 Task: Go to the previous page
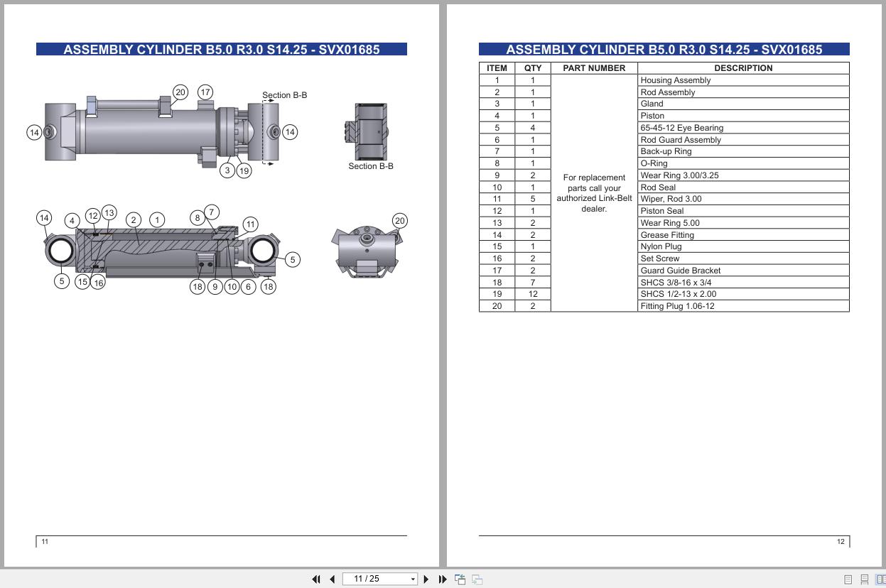pyautogui.click(x=333, y=579)
